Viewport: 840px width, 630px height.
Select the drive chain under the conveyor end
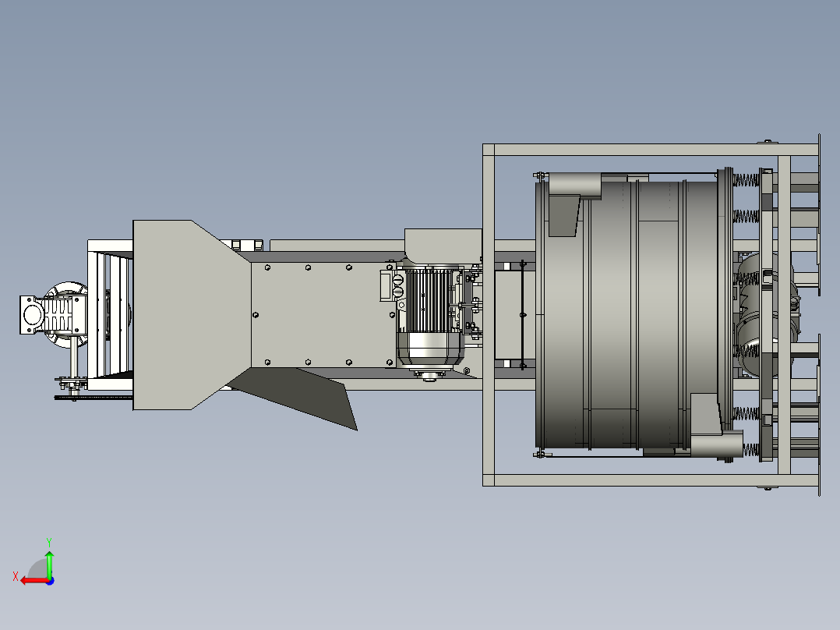pos(94,398)
